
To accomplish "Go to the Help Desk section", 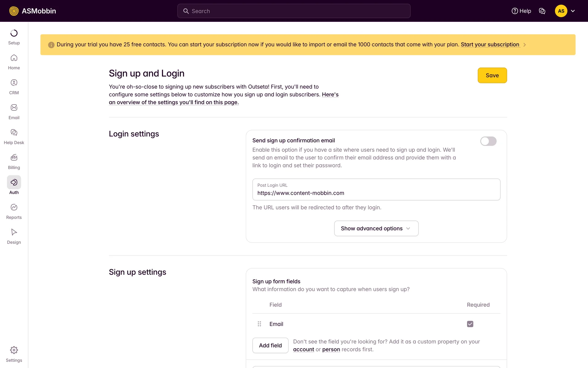I will [14, 132].
